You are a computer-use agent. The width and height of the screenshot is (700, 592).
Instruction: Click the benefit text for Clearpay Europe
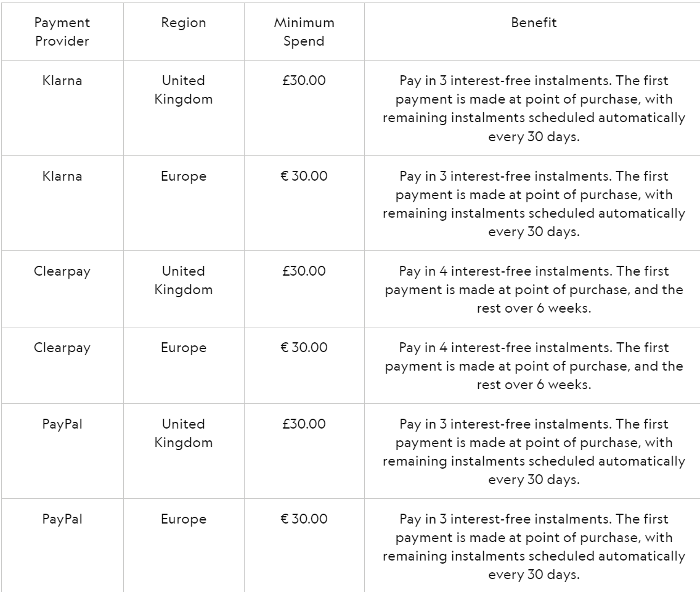534,366
